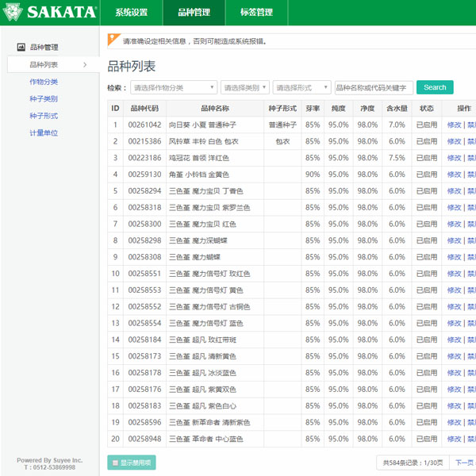The image size is (476, 476).
Task: Open the 请选择形式 dropdown
Action: [x=301, y=87]
